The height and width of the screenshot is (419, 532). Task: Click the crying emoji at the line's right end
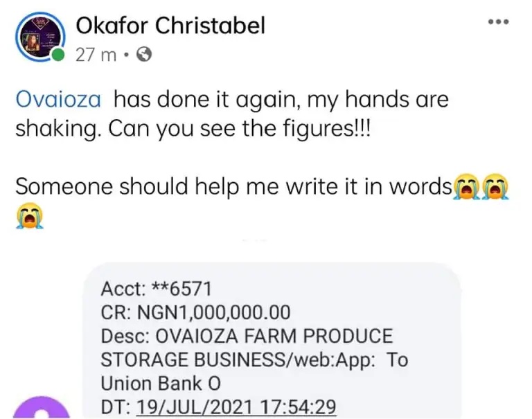pos(497,186)
